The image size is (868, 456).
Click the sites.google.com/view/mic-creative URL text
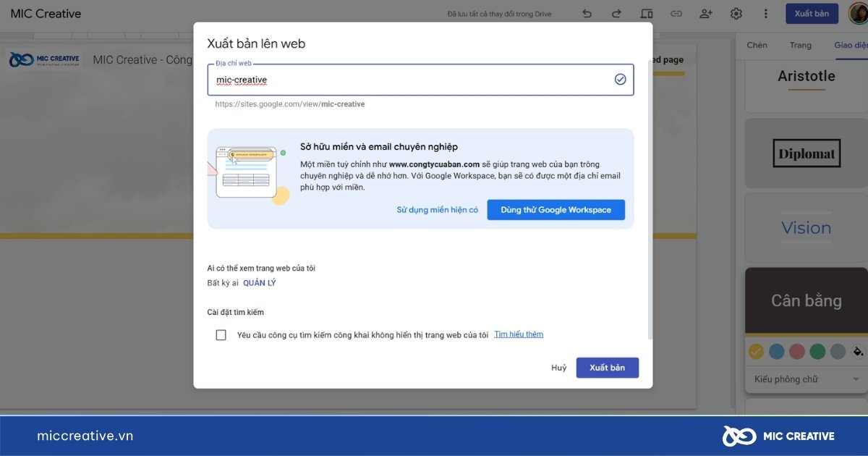coord(290,104)
